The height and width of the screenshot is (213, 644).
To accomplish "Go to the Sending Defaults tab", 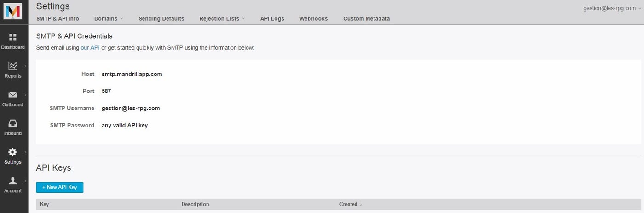I will coord(161,19).
